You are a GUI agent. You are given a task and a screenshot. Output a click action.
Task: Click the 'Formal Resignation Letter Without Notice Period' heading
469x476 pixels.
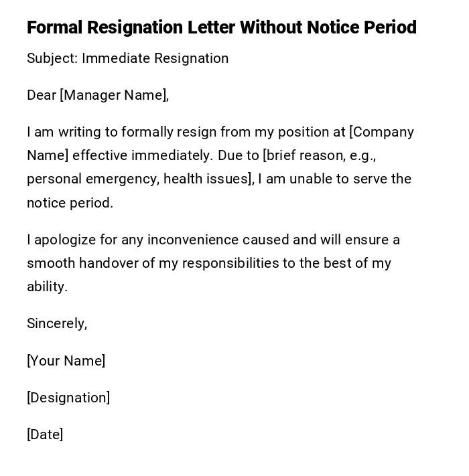tap(221, 27)
